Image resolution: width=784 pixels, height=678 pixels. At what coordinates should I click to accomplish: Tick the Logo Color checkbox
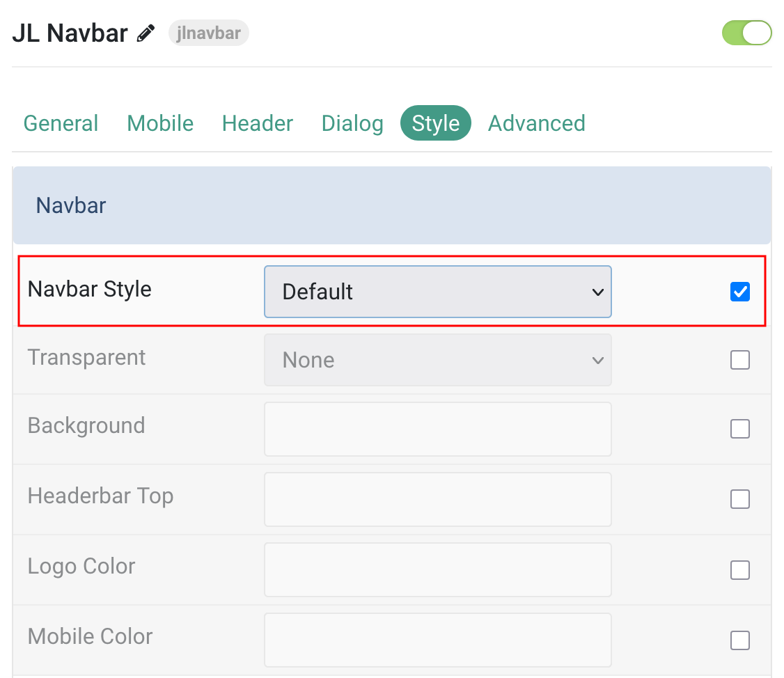(739, 570)
